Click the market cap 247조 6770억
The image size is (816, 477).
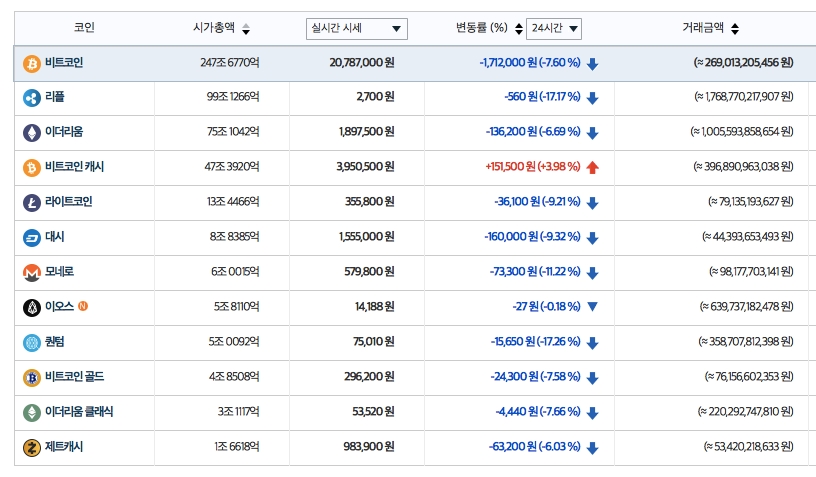(x=230, y=62)
